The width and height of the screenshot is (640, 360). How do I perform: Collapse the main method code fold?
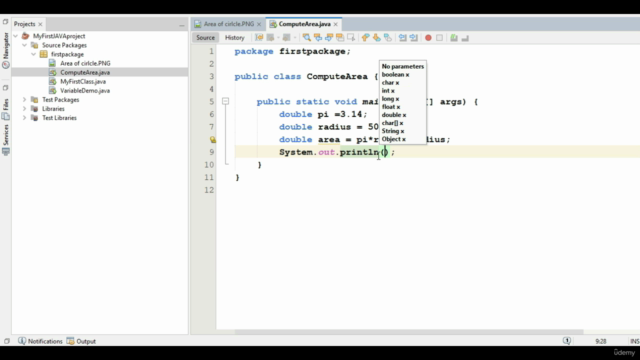coord(225,101)
